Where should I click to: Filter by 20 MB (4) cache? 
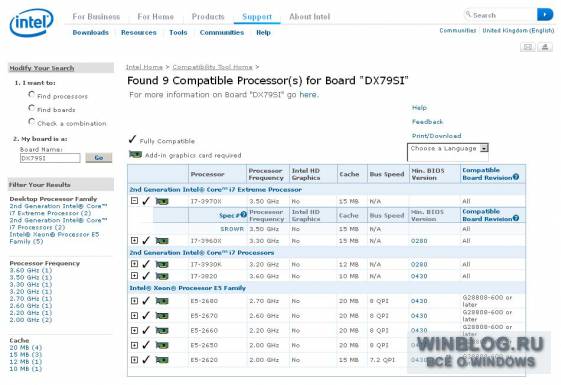click(26, 348)
